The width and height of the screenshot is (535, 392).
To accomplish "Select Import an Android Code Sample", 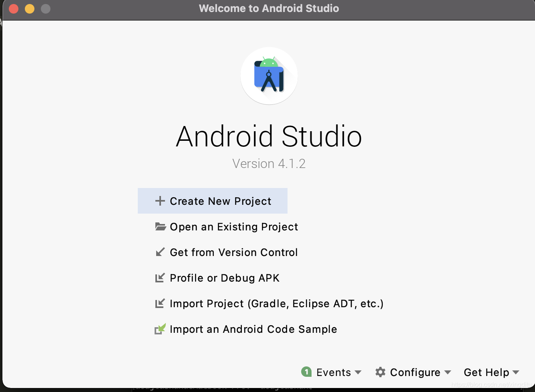I will [253, 329].
